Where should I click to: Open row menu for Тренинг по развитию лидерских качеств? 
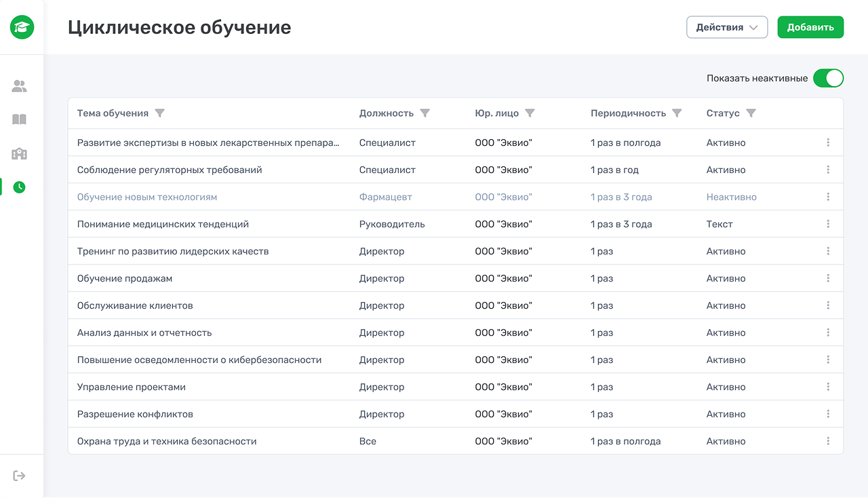(x=828, y=251)
